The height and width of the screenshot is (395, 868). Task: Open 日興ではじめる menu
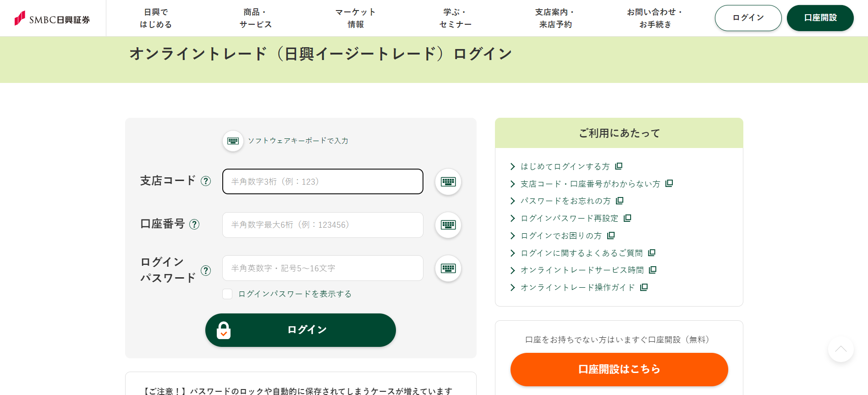(x=156, y=18)
